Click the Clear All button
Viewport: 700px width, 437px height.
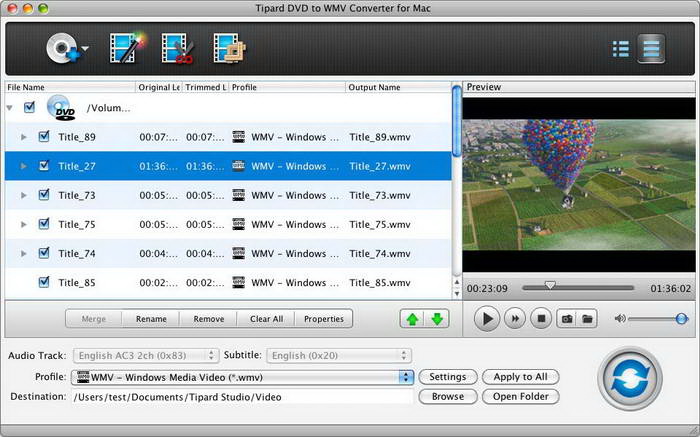click(266, 319)
